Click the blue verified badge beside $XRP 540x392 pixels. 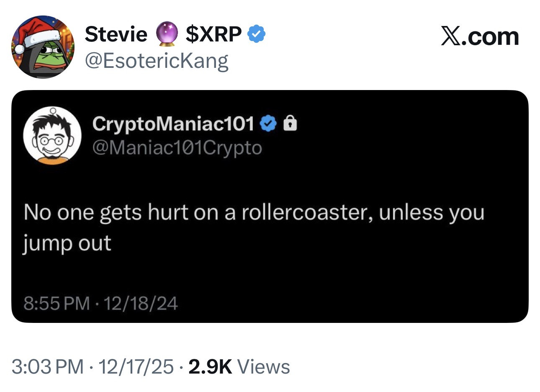coord(256,34)
